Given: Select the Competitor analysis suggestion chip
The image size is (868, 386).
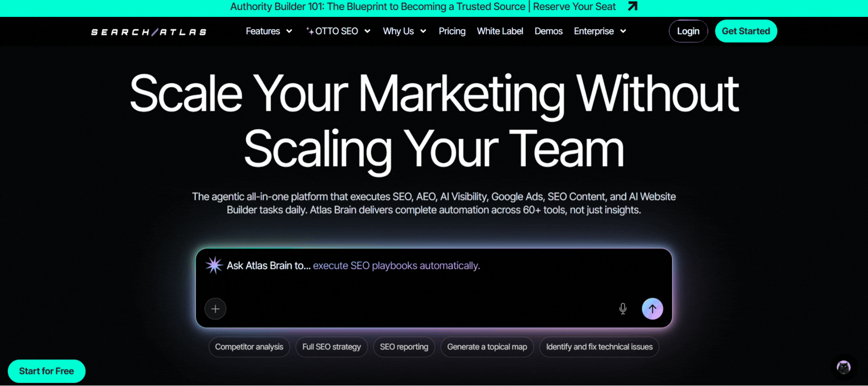Looking at the screenshot, I should (249, 347).
